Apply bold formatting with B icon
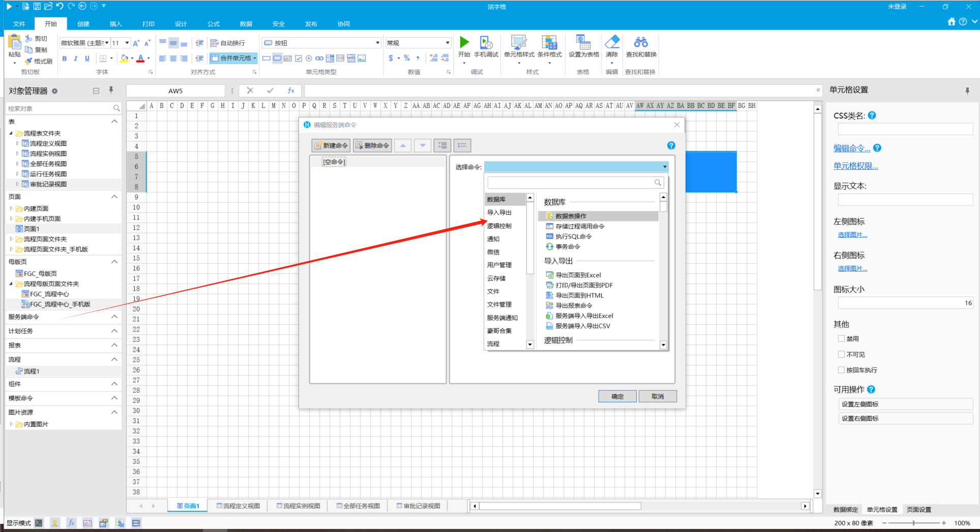Viewport: 980px width, 532px height. 65,58
